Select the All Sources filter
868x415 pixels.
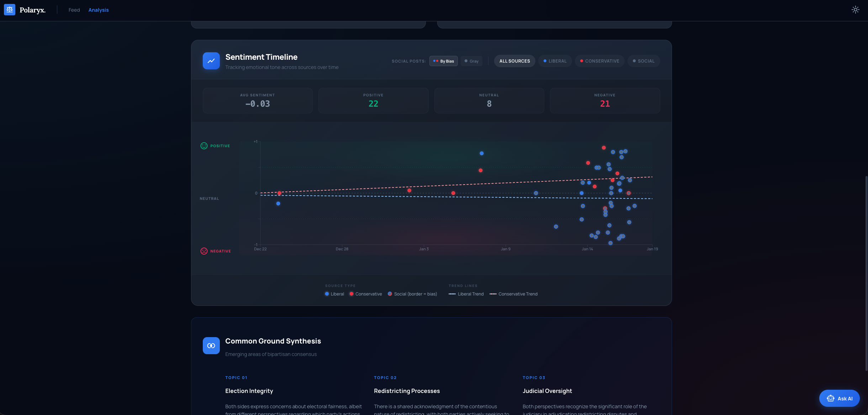coord(514,61)
